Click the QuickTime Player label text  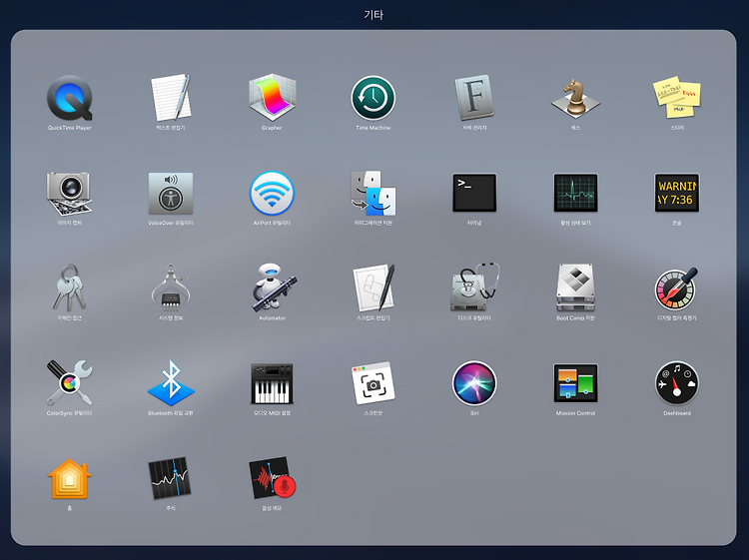click(69, 128)
